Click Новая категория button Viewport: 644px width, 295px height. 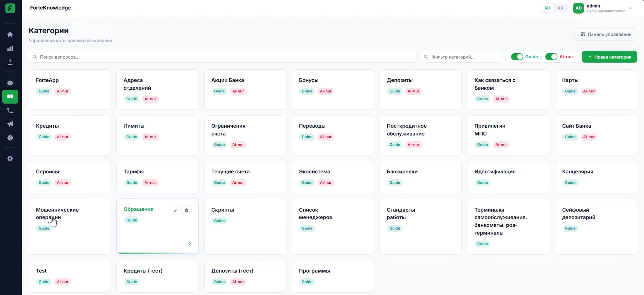tap(609, 57)
